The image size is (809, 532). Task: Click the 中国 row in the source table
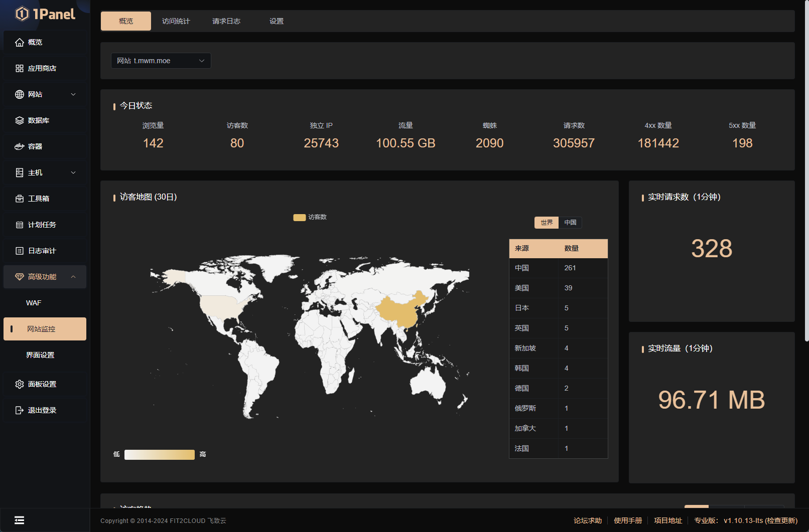[x=559, y=268]
